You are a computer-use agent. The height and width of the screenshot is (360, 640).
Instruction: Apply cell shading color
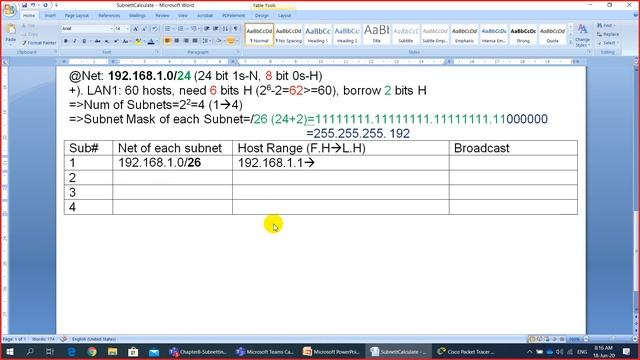(219, 41)
